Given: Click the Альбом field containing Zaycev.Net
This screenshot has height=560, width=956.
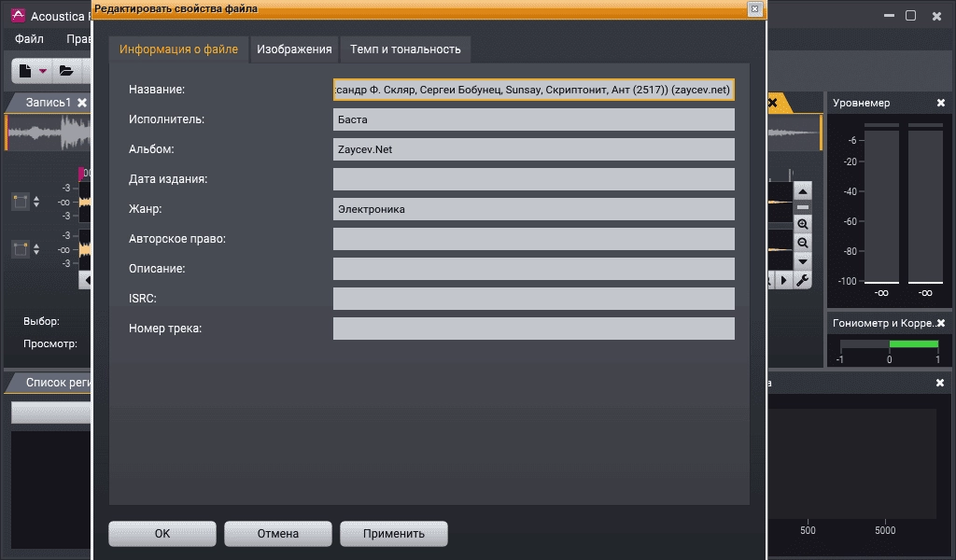Looking at the screenshot, I should 533,149.
